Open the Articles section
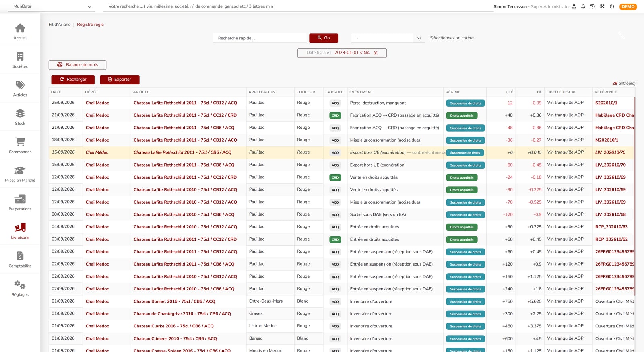Image resolution: width=644 pixels, height=352 pixels. click(20, 89)
